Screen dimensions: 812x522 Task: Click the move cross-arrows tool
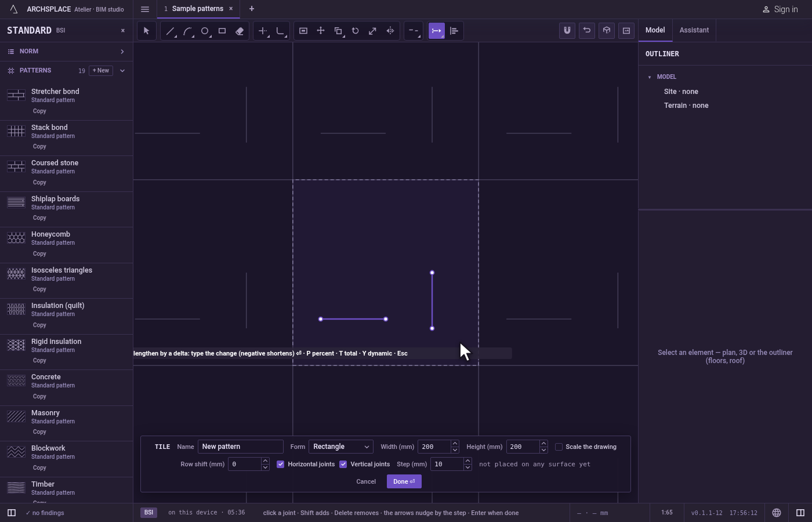tap(321, 31)
